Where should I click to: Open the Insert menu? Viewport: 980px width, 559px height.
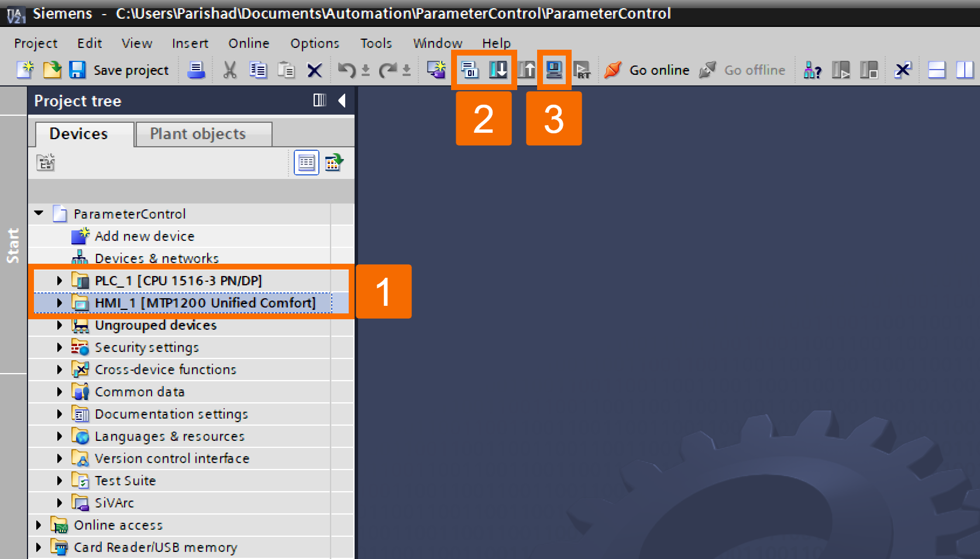pos(190,43)
